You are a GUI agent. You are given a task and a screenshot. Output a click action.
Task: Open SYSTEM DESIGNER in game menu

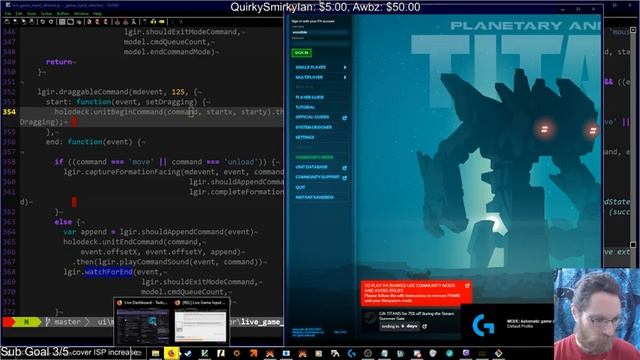313,127
